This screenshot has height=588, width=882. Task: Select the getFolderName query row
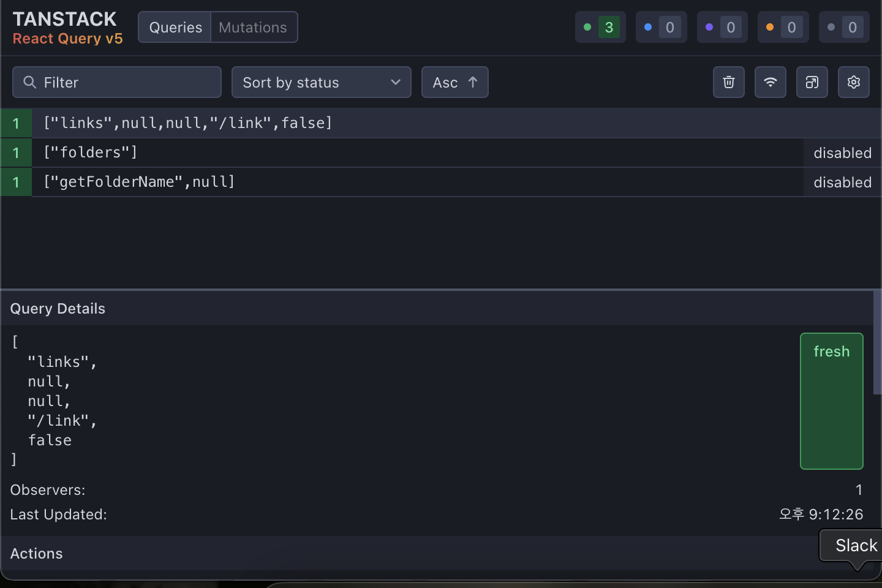(x=441, y=182)
